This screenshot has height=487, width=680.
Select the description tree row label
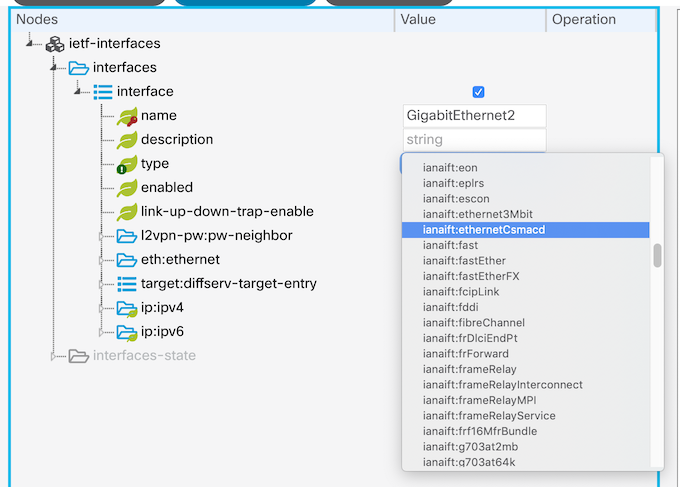[177, 140]
